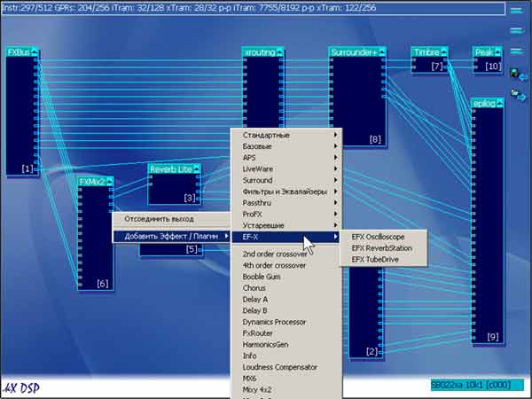Click the topmost striped button in right sidebar
This screenshot has height=399, width=532.
click(x=517, y=11)
